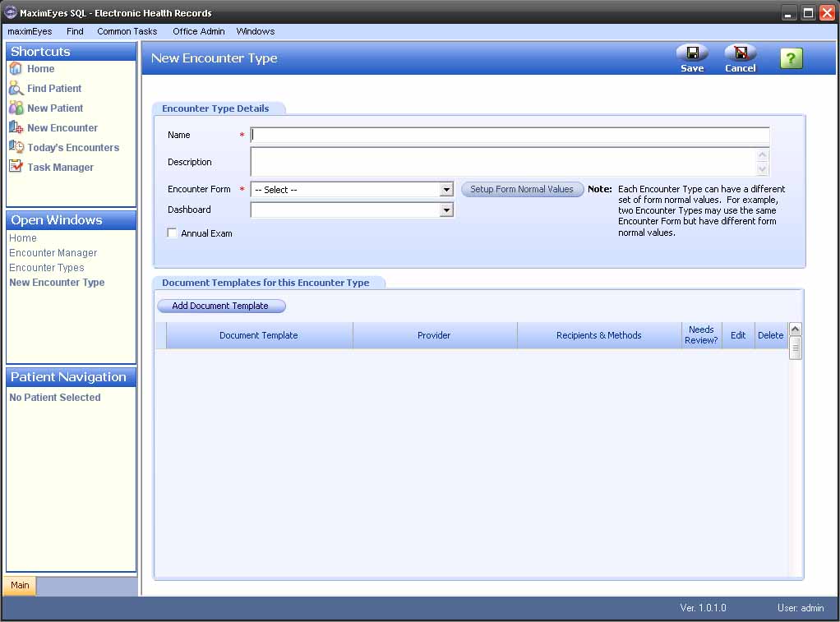Click the New Encounter shortcut label
This screenshot has height=622, width=840.
62,128
